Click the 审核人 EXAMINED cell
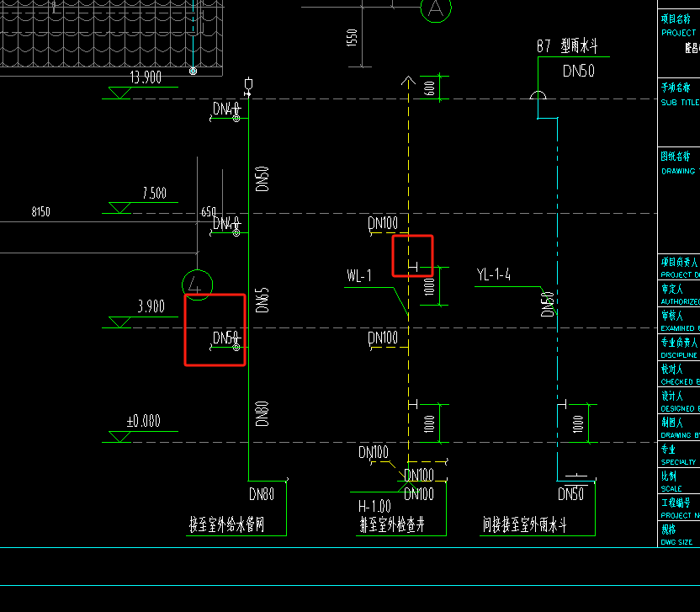The height and width of the screenshot is (612, 700). 679,320
